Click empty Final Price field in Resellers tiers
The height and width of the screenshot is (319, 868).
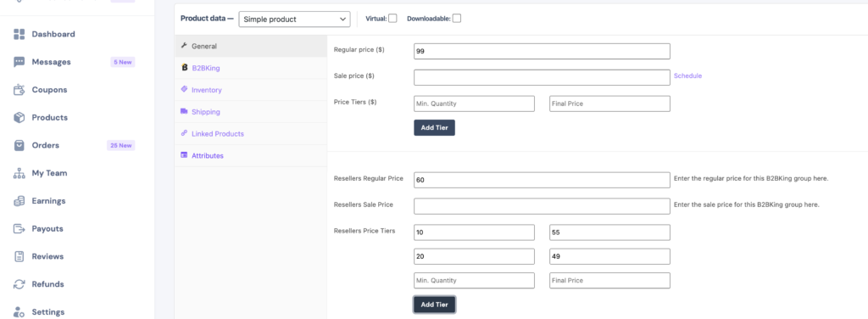(610, 280)
